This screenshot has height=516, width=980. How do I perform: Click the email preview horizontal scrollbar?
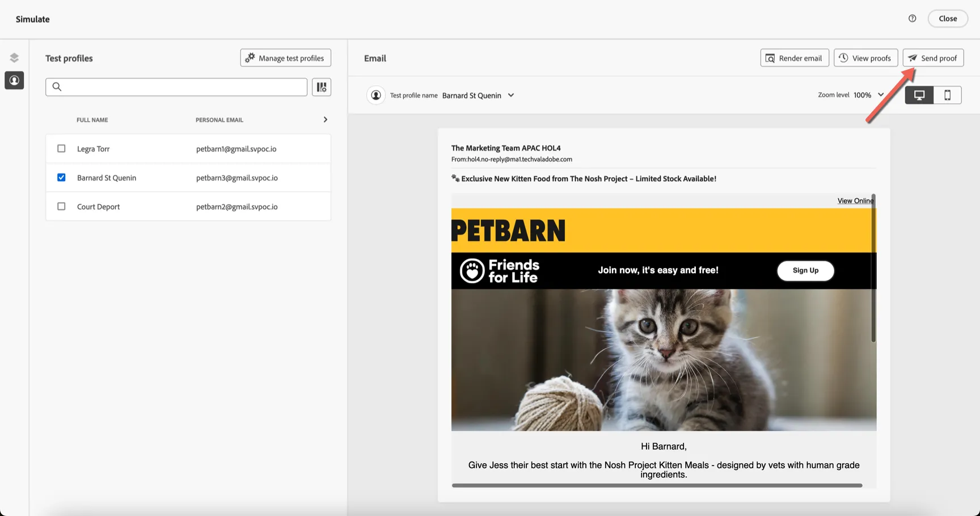pyautogui.click(x=657, y=486)
